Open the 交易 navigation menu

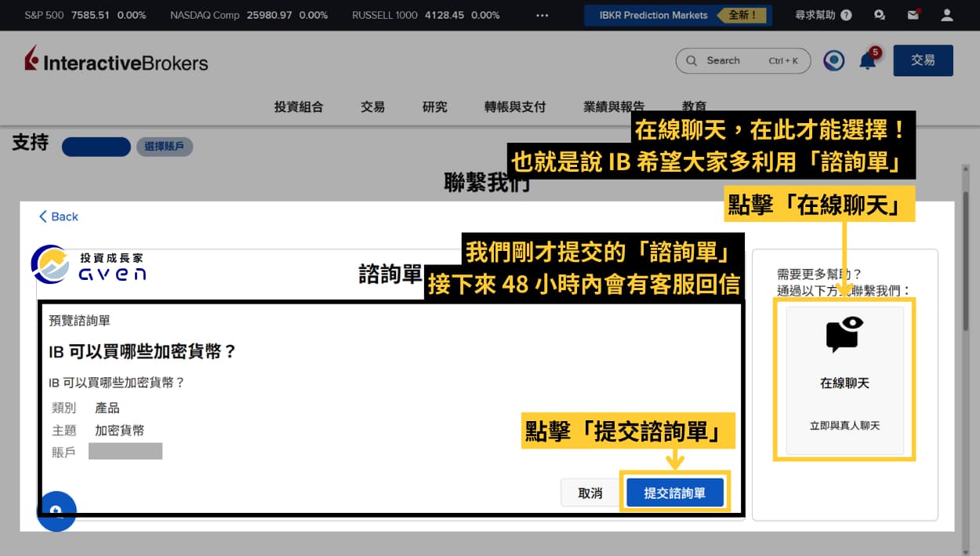pos(372,107)
